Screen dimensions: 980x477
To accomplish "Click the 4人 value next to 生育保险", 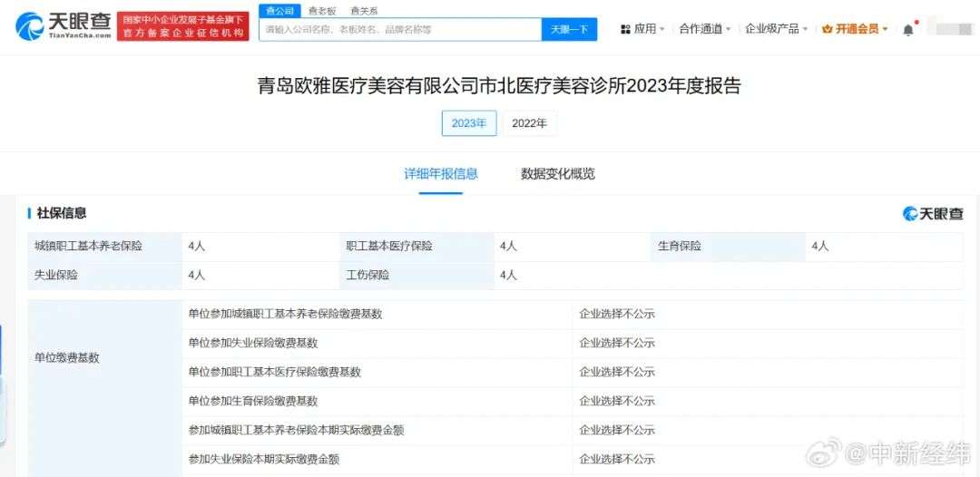I will coord(820,247).
